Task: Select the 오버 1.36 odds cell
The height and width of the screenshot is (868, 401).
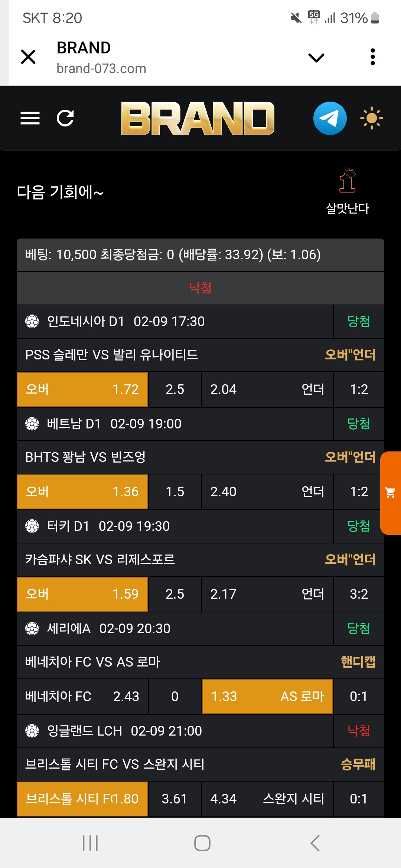Action: [x=82, y=492]
